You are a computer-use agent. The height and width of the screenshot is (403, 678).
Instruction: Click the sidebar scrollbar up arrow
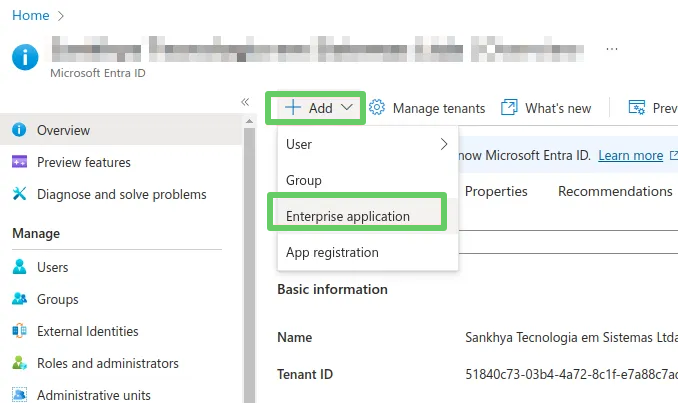(x=249, y=121)
